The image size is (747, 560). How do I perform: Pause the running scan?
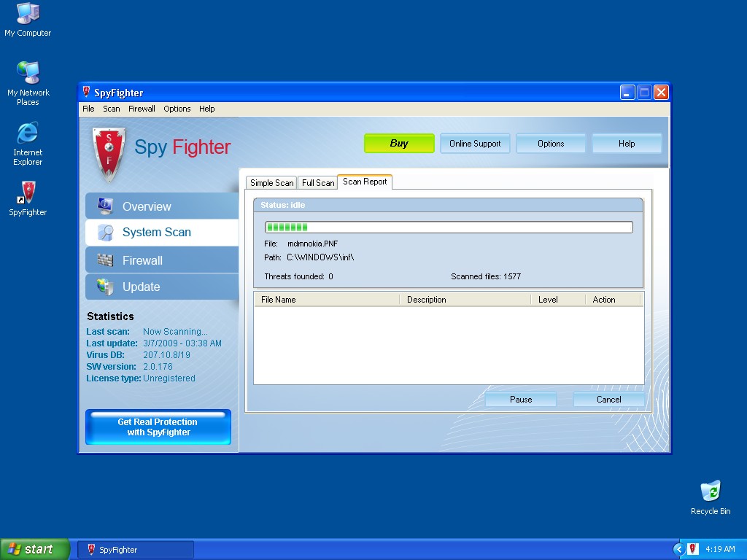point(521,400)
